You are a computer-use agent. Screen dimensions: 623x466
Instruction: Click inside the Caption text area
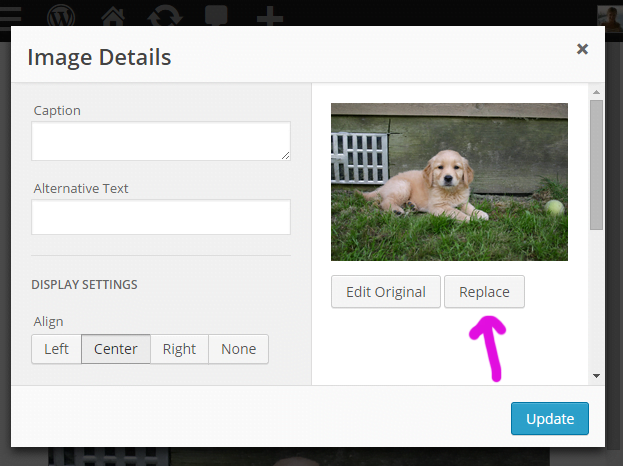coord(161,141)
